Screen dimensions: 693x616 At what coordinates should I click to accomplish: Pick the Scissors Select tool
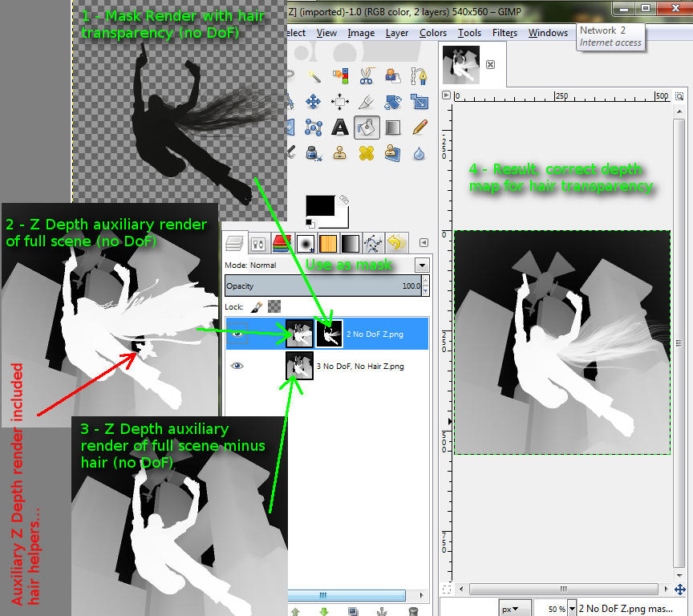coord(367,77)
